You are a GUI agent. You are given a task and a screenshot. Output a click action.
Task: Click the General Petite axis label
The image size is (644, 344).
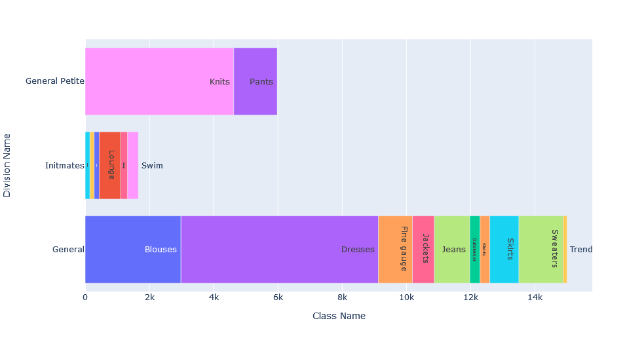click(x=55, y=81)
